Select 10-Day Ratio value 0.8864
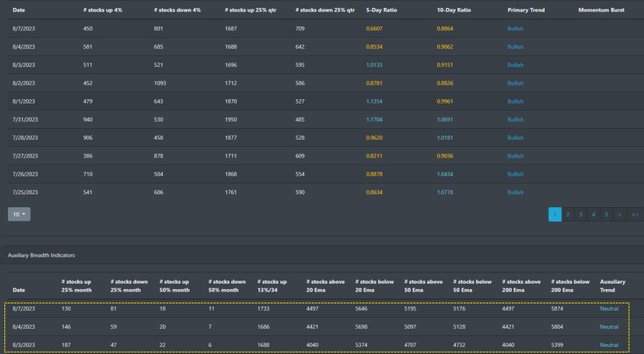 click(444, 29)
